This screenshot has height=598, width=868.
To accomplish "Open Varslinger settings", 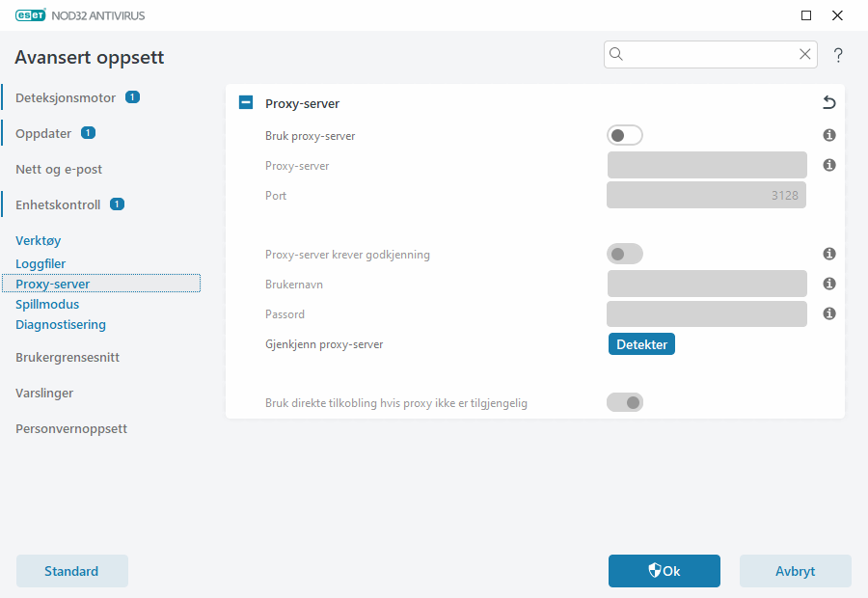I will point(43,393).
